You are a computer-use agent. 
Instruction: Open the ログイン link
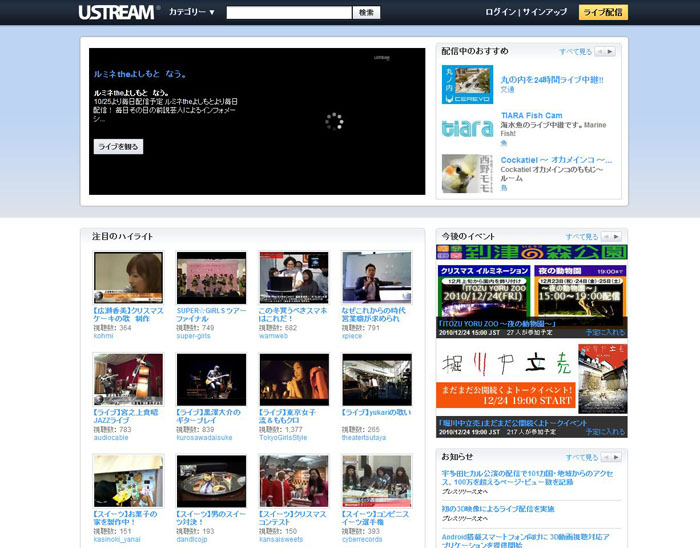coord(500,12)
